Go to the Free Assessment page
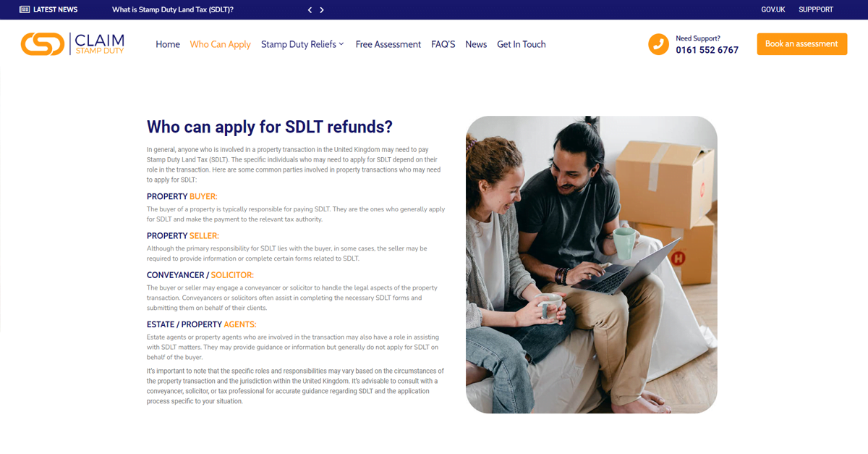The width and height of the screenshot is (868, 454). click(x=388, y=44)
